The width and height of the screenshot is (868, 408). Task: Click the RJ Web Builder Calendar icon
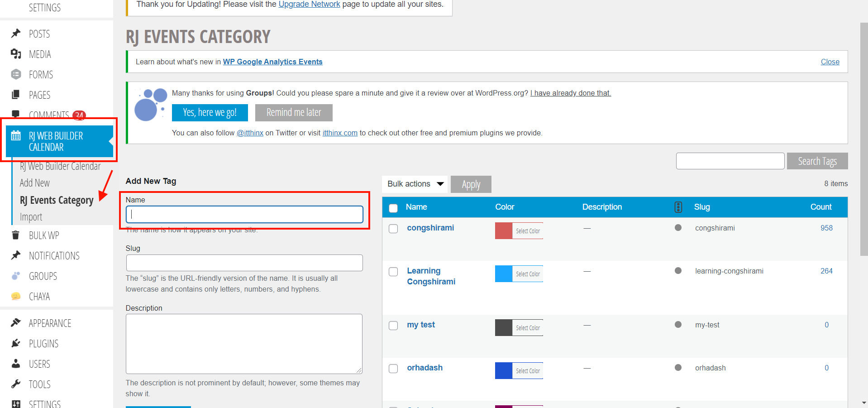pyautogui.click(x=16, y=136)
